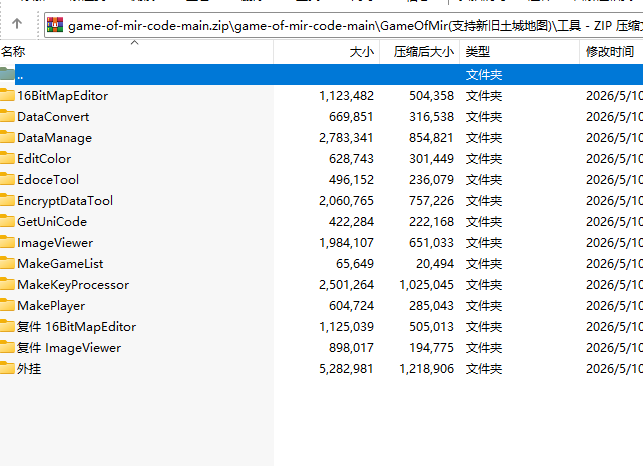Click size value 5,282,981
Screen dimensions: 643x466
click(347, 369)
